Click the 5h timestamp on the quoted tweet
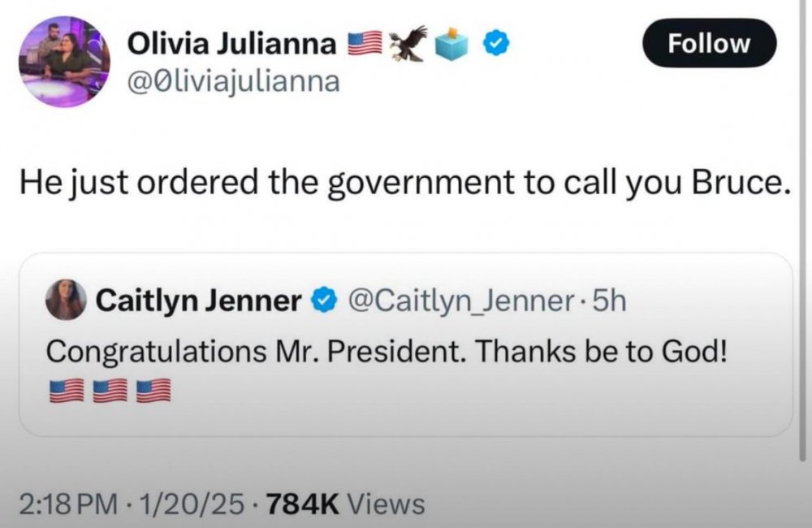The height and width of the screenshot is (528, 812). point(610,301)
